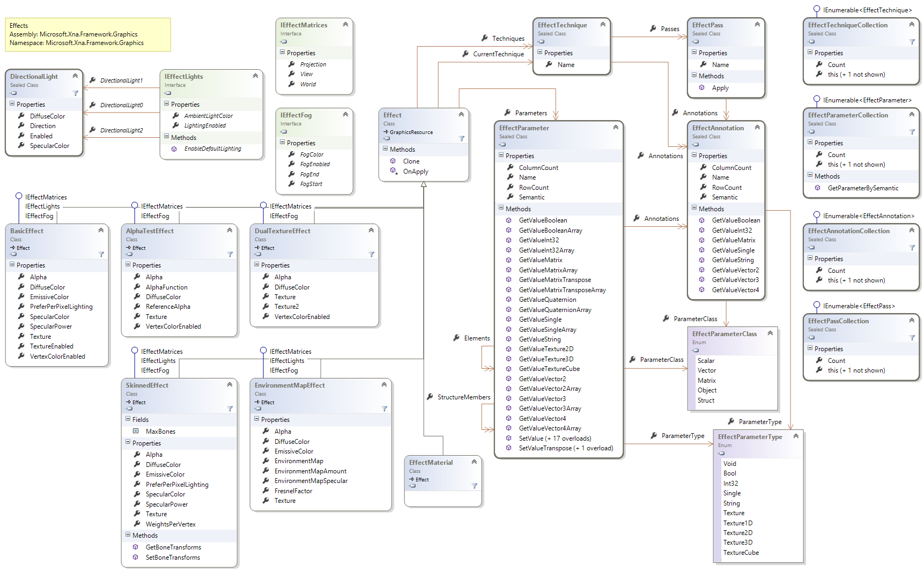Click the field icon beside MaxBones

pyautogui.click(x=136, y=431)
